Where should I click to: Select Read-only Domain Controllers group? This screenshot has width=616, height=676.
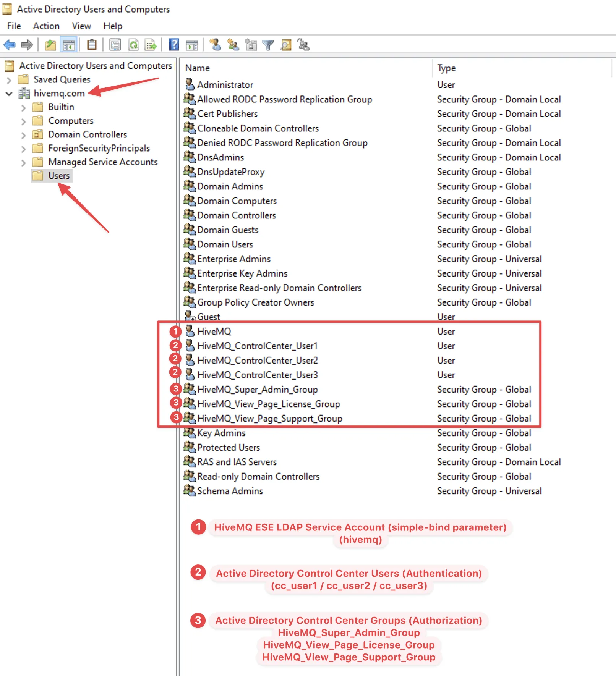pos(258,476)
